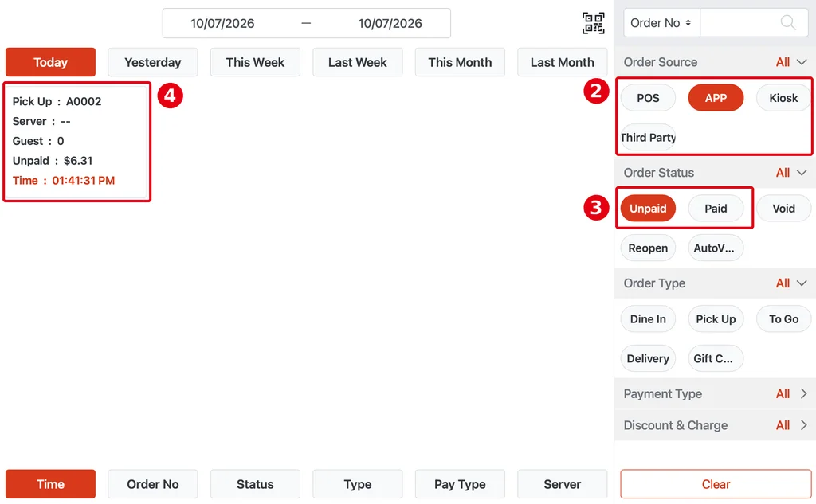This screenshot has width=816, height=504.
Task: Select All for Order Type
Action: (783, 283)
